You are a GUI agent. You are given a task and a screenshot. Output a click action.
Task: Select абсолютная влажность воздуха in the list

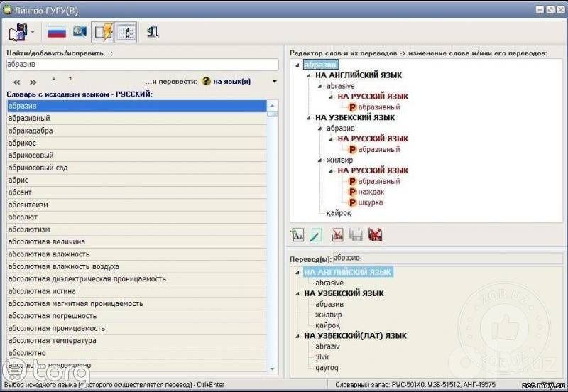point(137,266)
